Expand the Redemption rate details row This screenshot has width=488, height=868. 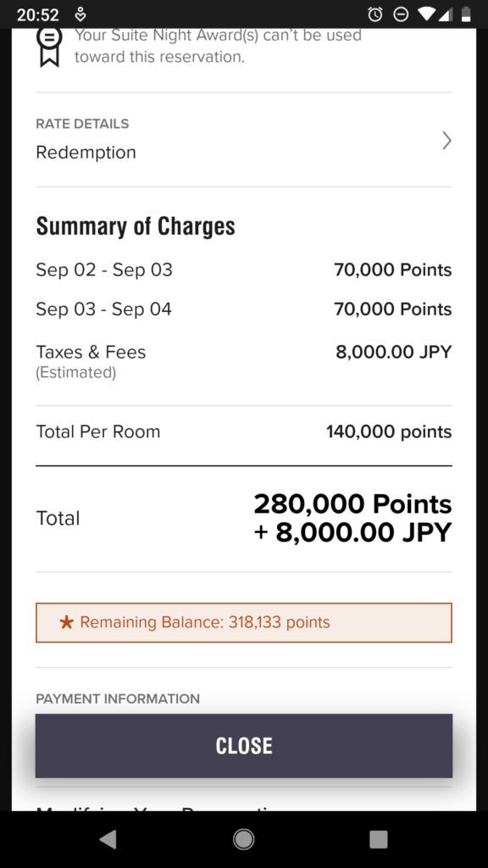(244, 140)
